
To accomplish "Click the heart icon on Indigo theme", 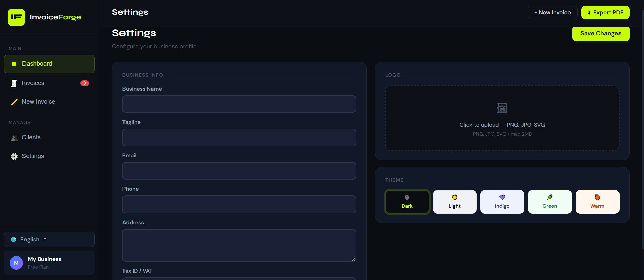I will point(502,197).
